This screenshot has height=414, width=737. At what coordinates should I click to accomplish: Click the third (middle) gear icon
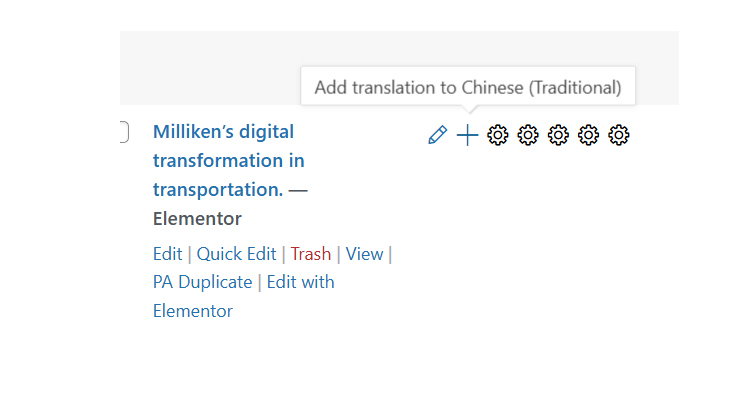[558, 136]
